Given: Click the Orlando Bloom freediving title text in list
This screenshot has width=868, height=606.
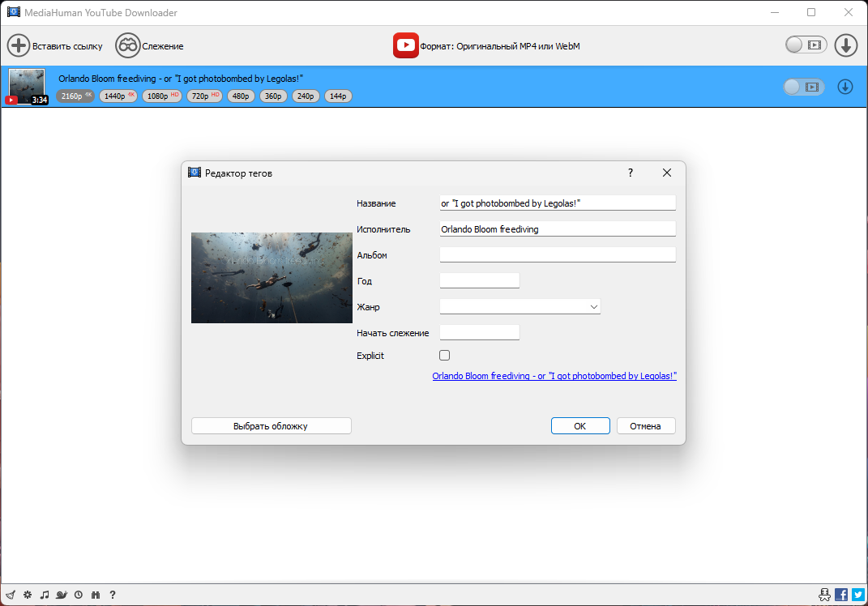Looking at the screenshot, I should (181, 79).
